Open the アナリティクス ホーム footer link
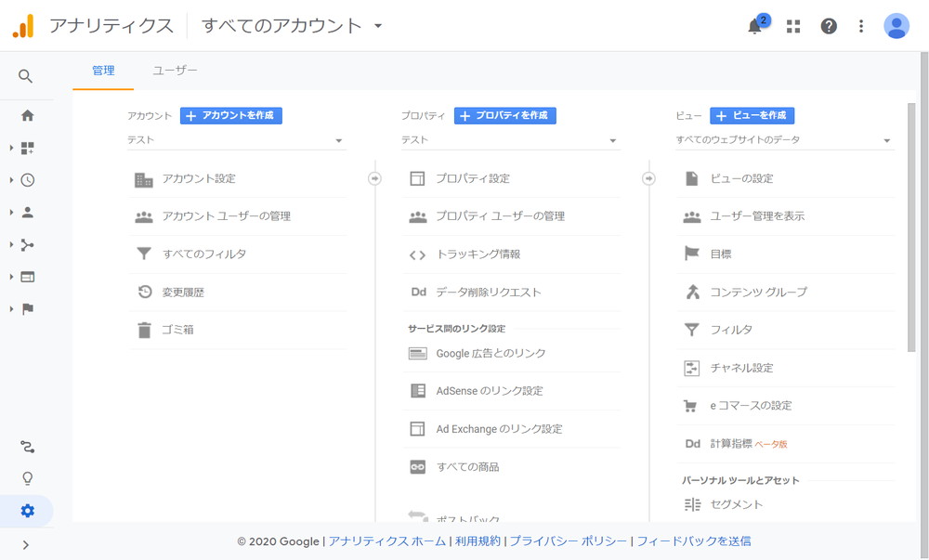Viewport: 929px width, 560px height. pos(387,541)
